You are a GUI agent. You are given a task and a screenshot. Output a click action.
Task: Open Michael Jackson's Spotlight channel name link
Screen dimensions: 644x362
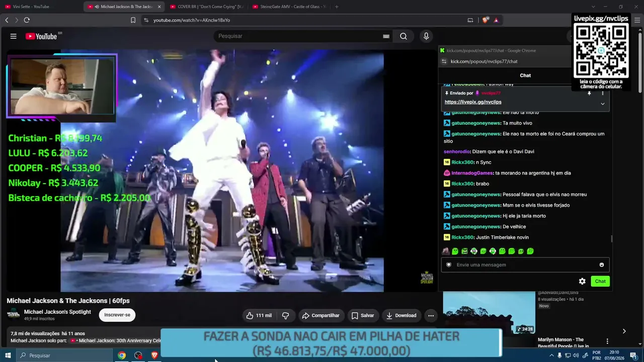pyautogui.click(x=57, y=312)
